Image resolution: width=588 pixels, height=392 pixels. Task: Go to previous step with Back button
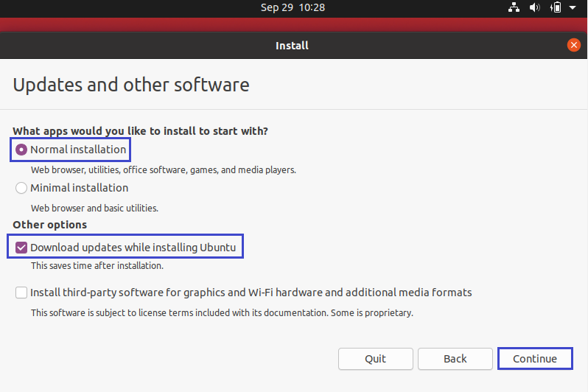455,359
